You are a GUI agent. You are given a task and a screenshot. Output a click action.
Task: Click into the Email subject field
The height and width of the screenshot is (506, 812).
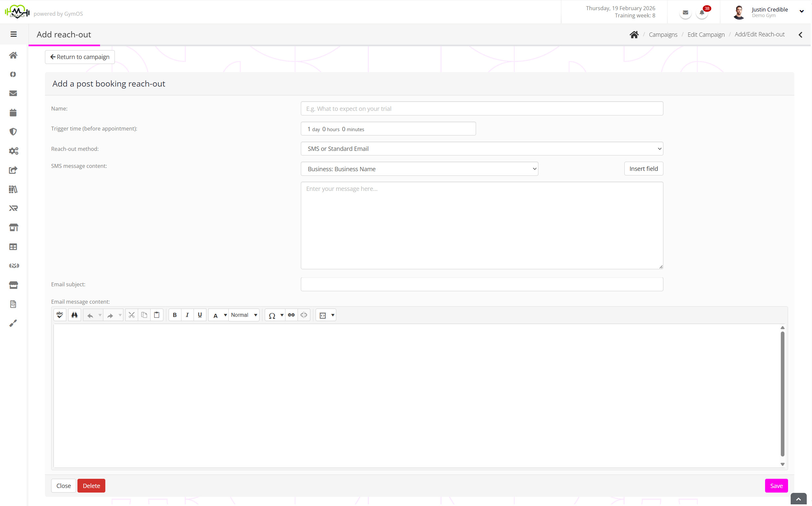pos(482,284)
